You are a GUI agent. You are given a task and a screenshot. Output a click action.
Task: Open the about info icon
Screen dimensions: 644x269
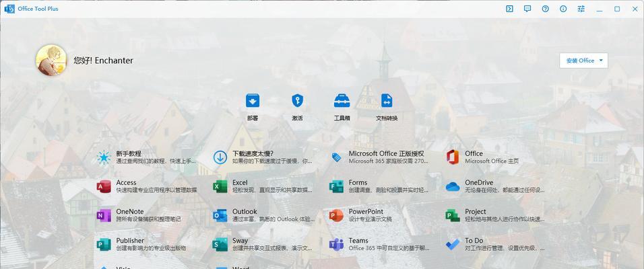coord(563,9)
